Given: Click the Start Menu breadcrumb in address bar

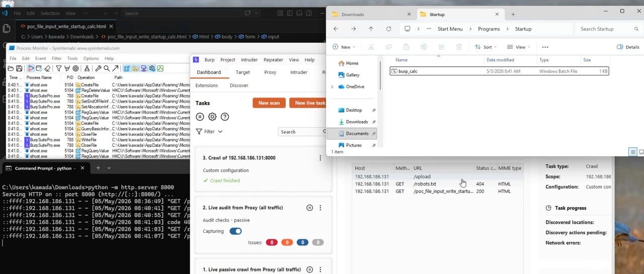Looking at the screenshot, I should click(450, 29).
